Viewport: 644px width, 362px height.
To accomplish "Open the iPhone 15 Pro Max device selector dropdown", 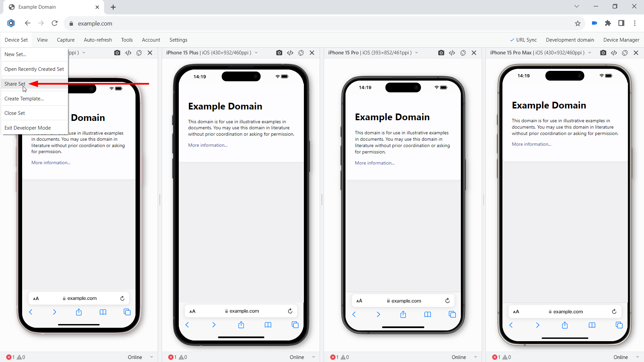I will click(590, 53).
